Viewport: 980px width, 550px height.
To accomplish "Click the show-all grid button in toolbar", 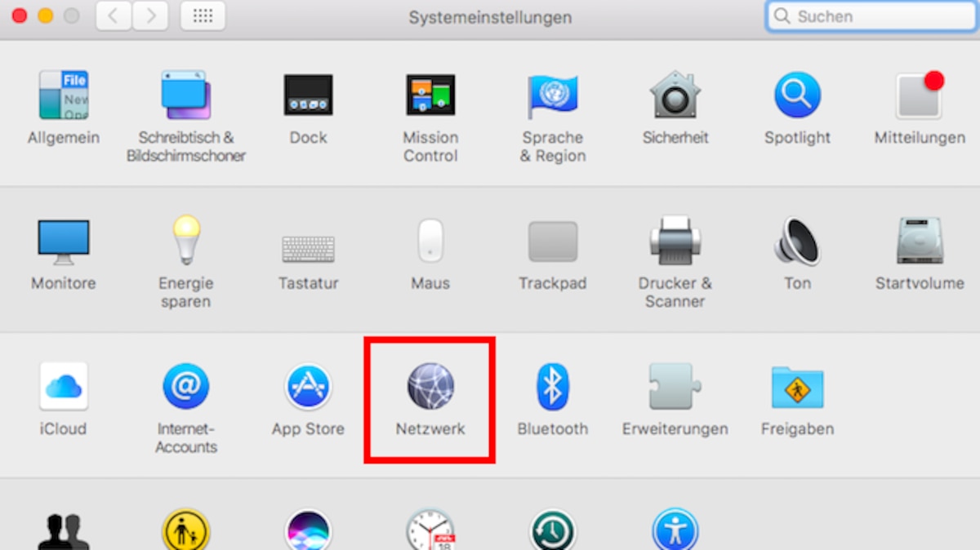I will tap(203, 16).
